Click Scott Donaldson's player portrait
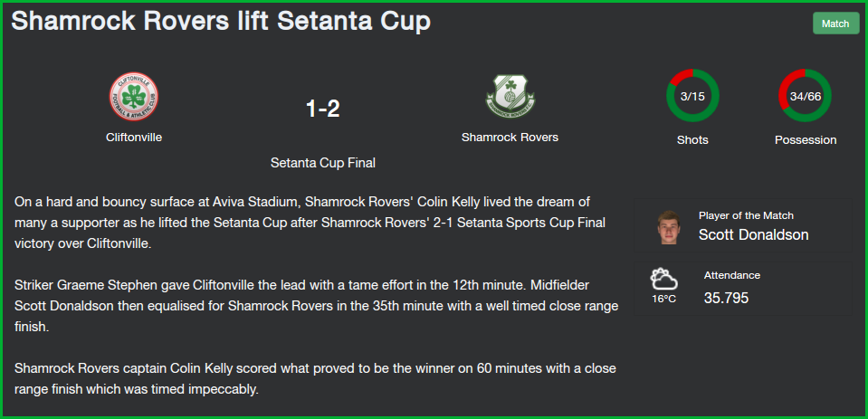 pos(669,226)
